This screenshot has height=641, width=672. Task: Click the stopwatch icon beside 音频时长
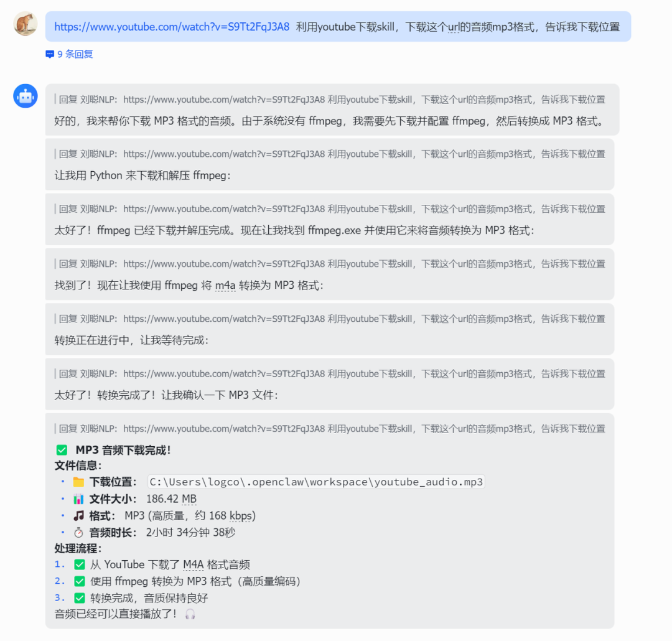pos(78,532)
